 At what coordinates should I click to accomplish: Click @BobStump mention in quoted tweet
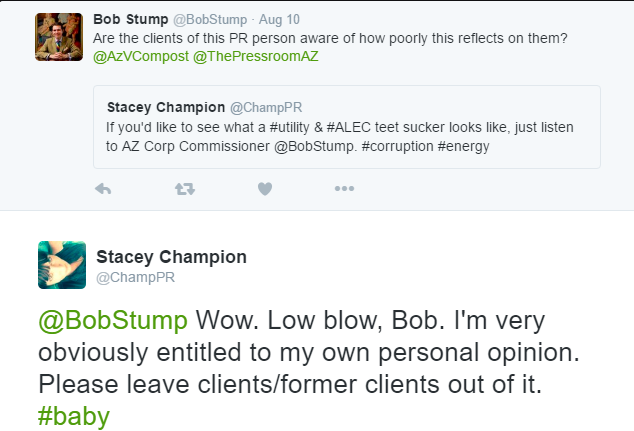288,147
